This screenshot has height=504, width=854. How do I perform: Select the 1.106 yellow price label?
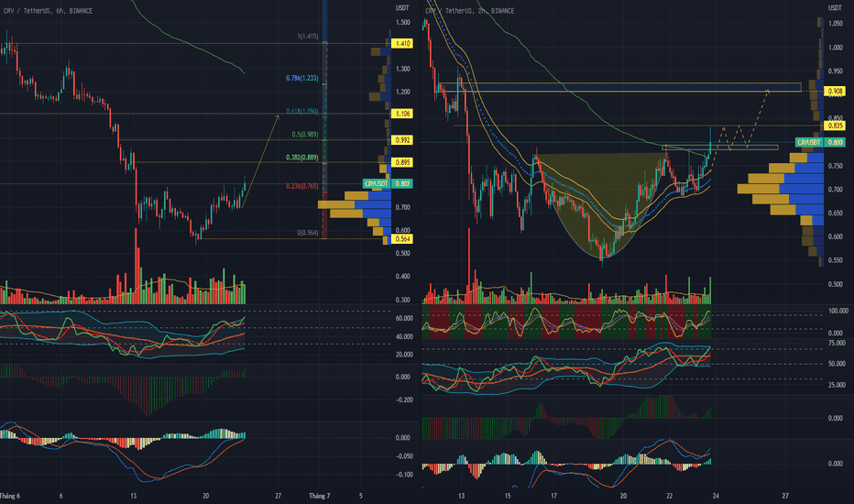tap(402, 114)
